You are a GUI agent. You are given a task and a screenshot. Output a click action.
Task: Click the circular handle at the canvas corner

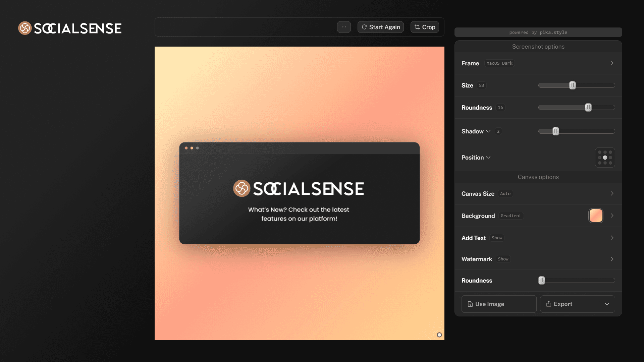(439, 335)
